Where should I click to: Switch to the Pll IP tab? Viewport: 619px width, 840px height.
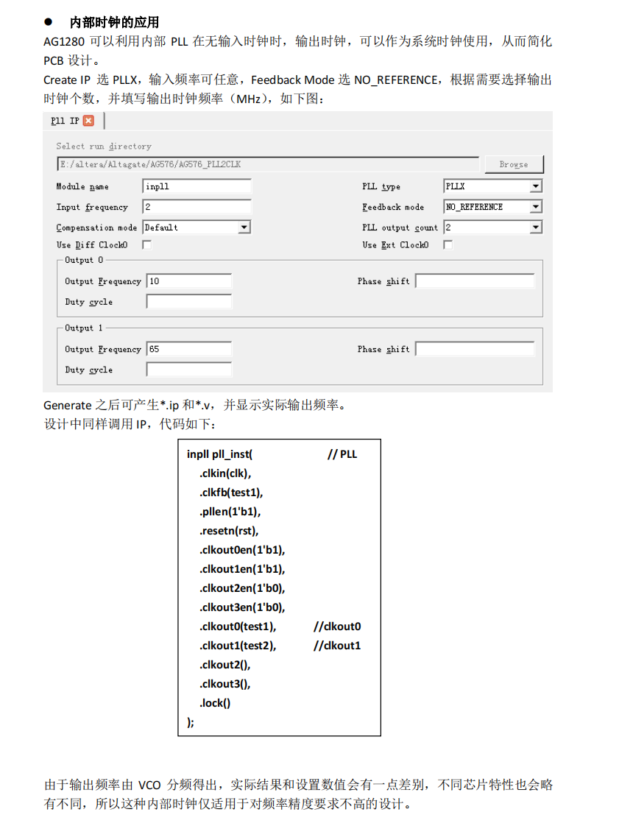pos(65,121)
